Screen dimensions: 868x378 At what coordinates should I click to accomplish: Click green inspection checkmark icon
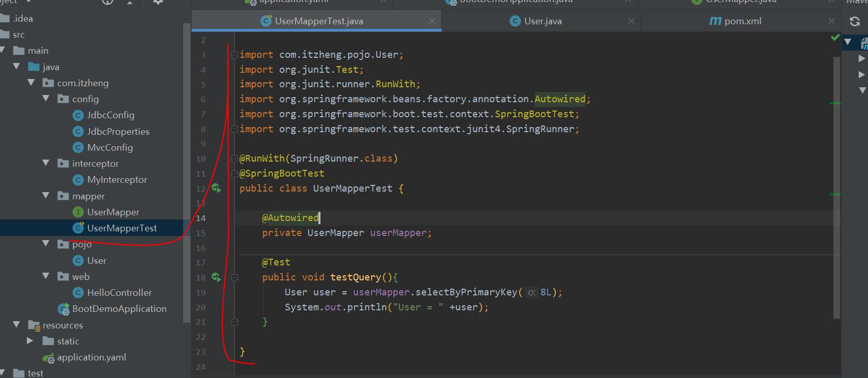tap(835, 37)
